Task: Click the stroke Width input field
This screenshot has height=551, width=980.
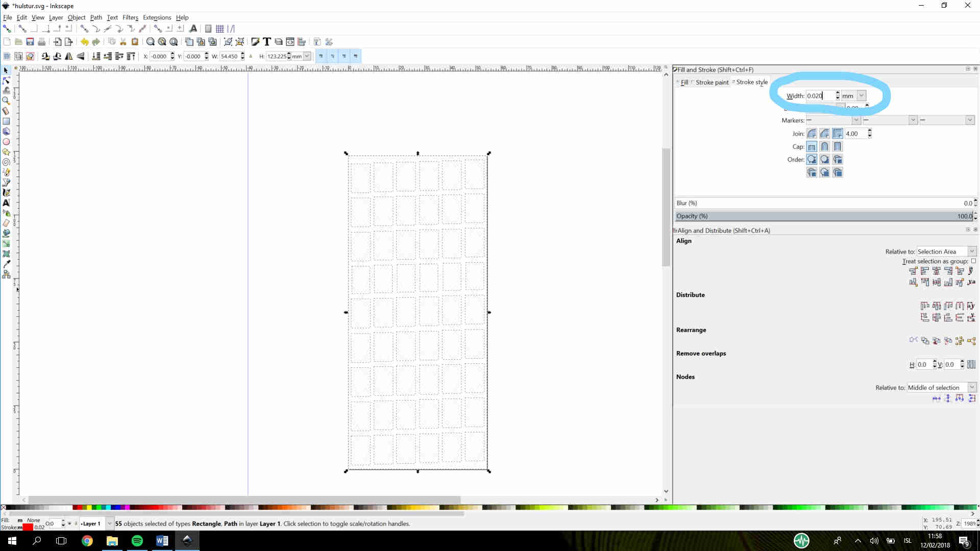Action: 820,95
